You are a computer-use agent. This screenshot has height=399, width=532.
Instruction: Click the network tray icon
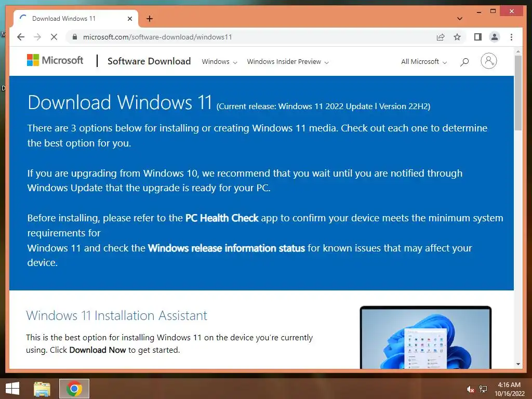(483, 389)
